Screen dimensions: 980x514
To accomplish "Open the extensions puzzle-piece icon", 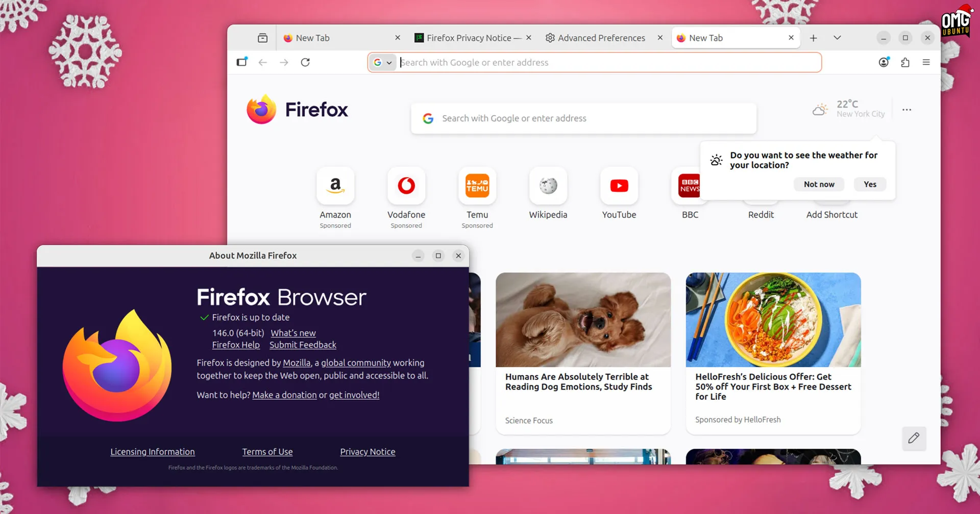I will [905, 62].
